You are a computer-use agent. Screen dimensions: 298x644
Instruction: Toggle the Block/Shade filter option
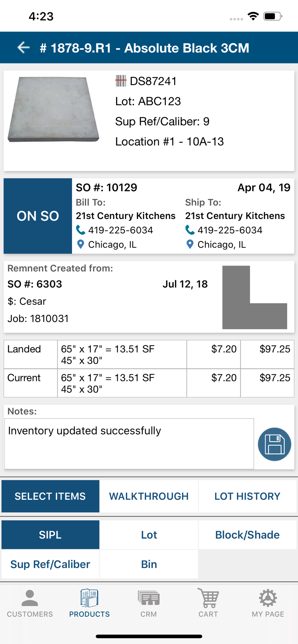point(247,535)
